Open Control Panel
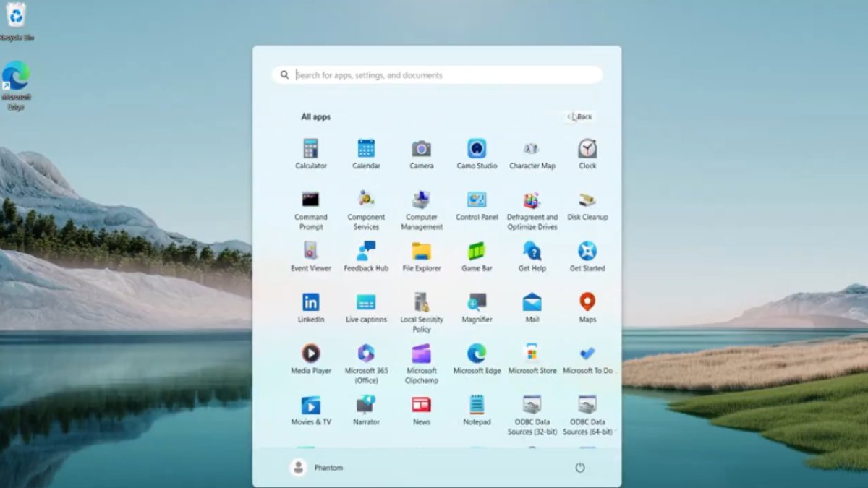Viewport: 868px width, 488px height. click(x=477, y=206)
